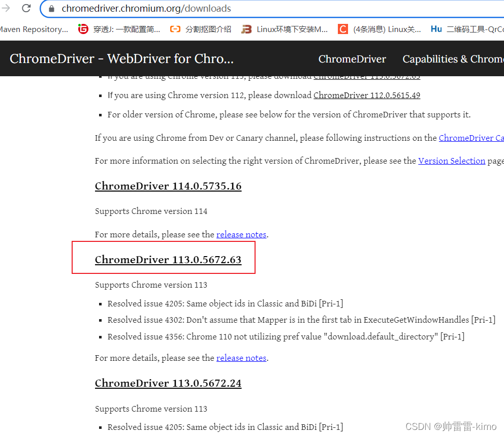Image resolution: width=504 pixels, height=436 pixels.
Task: Open the ChromeDriver 113.0.5672.24 heading link
Action: coord(168,383)
